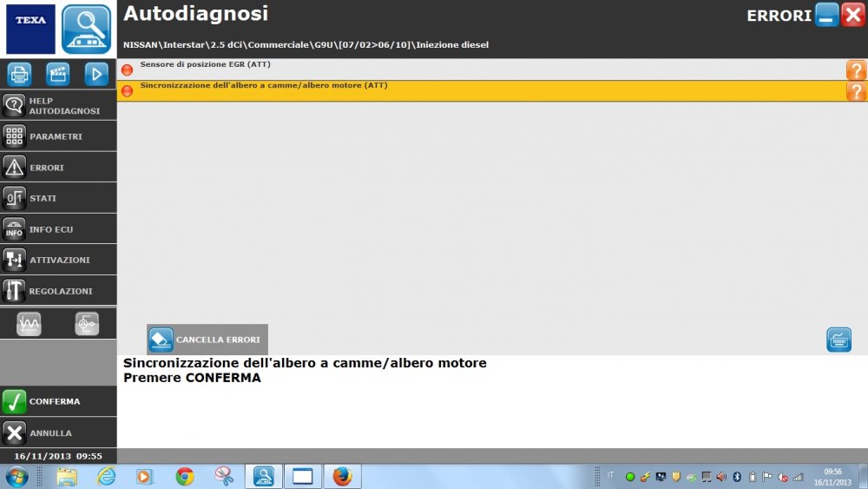Image resolution: width=868 pixels, height=489 pixels.
Task: Click the print icon in the sidebar
Action: coord(20,74)
